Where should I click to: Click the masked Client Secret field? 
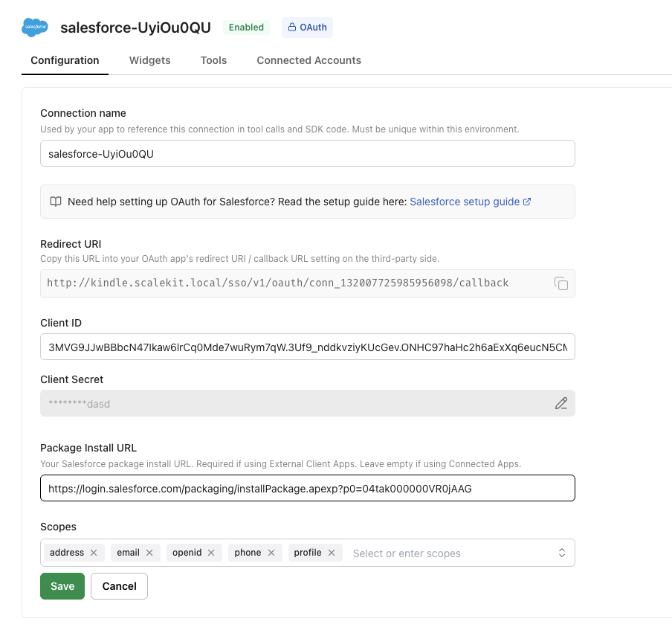[x=308, y=403]
